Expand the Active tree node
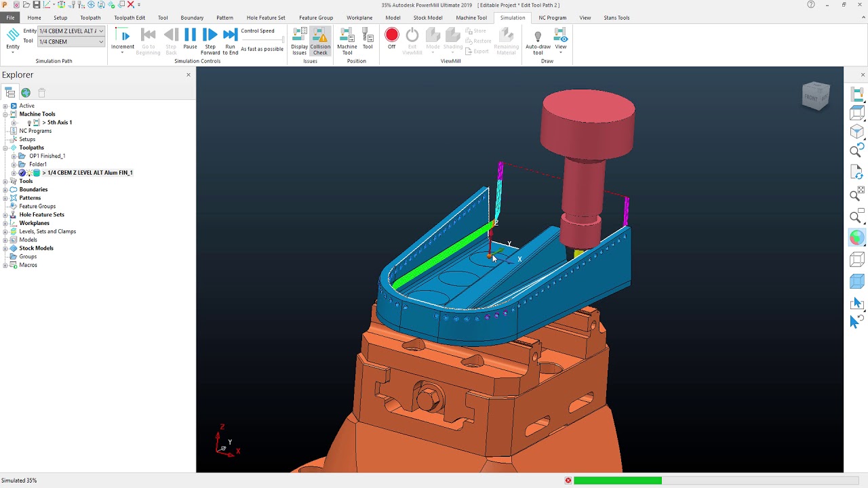868x488 pixels. coord(5,106)
